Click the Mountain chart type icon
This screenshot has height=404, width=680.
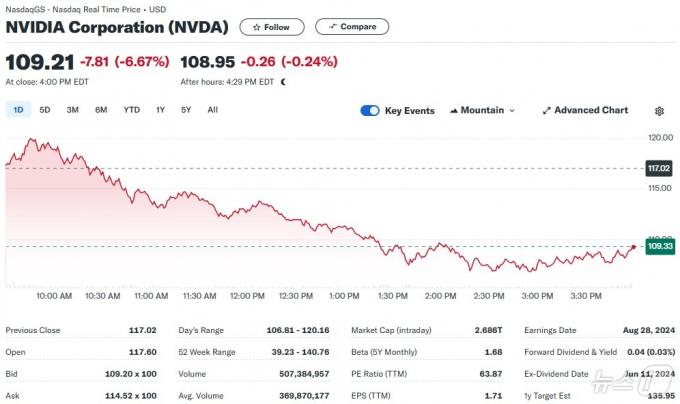[x=454, y=111]
